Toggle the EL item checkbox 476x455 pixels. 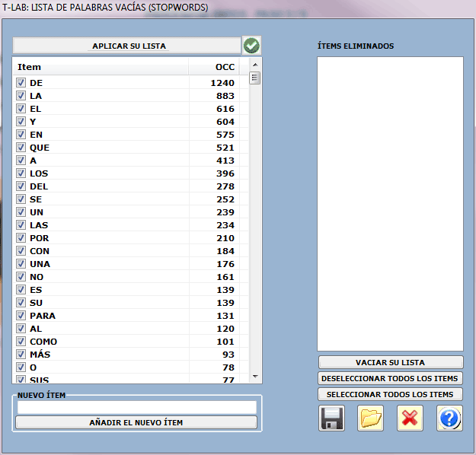coord(21,109)
